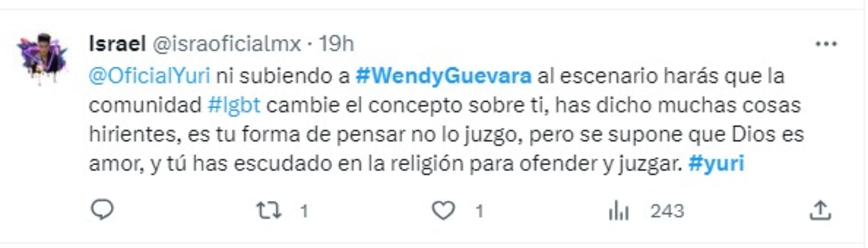Click the like count beside the heart
Image resolution: width=868 pixels, height=248 pixels.
479,211
